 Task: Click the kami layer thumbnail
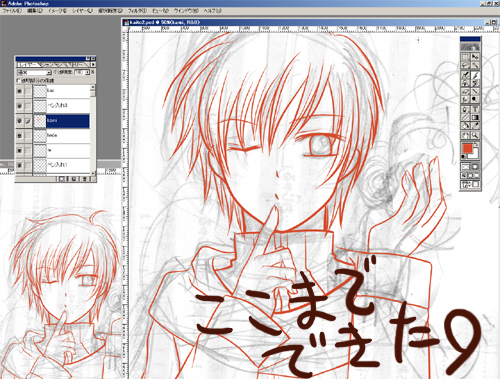pos(40,121)
